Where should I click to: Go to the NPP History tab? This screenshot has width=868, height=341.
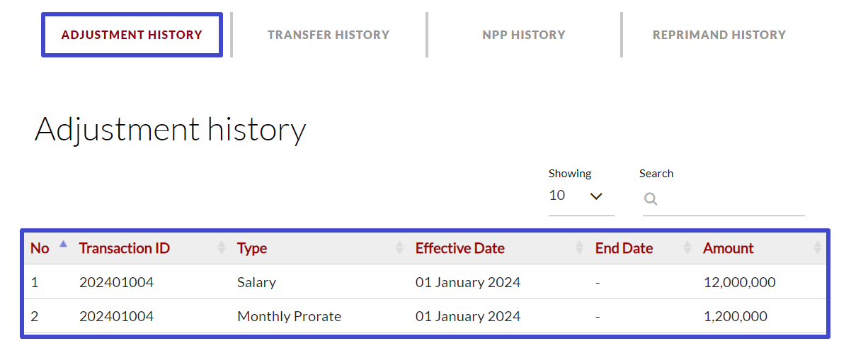(524, 35)
